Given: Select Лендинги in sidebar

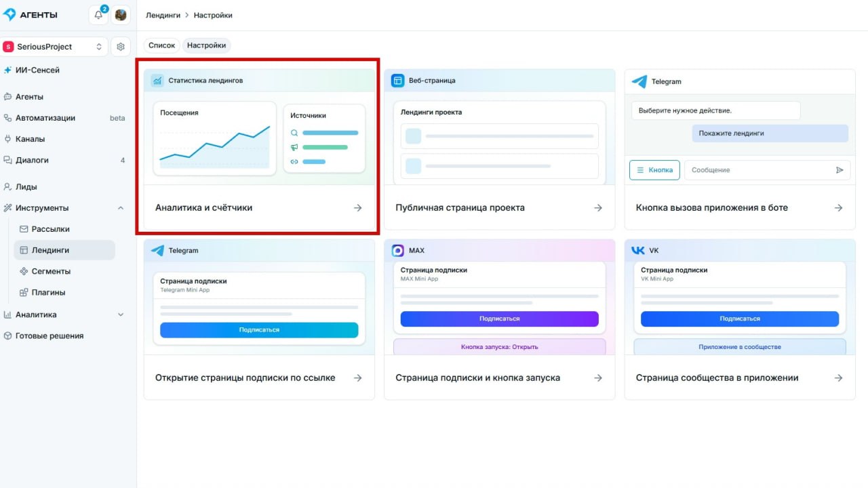Looking at the screenshot, I should [x=64, y=250].
